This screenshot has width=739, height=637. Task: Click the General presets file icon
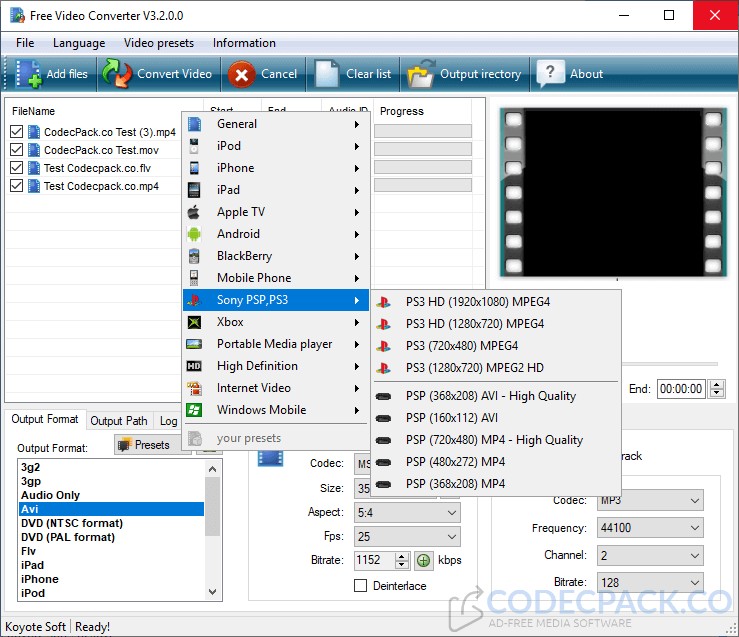tap(194, 124)
